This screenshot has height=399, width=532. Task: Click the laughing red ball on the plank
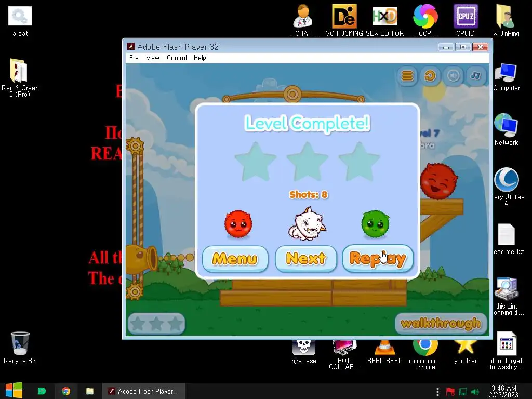pos(438,181)
